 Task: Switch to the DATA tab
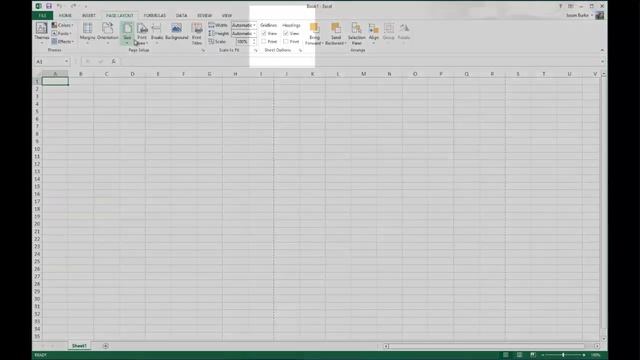point(181,16)
